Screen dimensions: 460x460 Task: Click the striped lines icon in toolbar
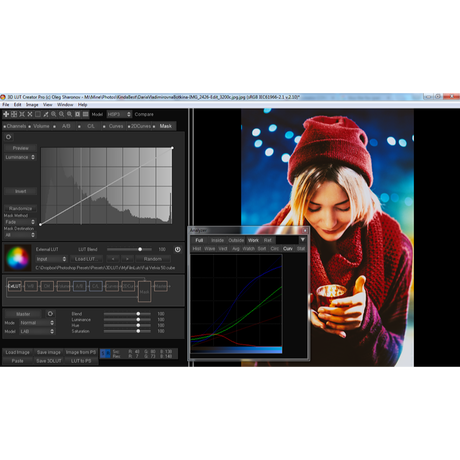tap(85, 114)
